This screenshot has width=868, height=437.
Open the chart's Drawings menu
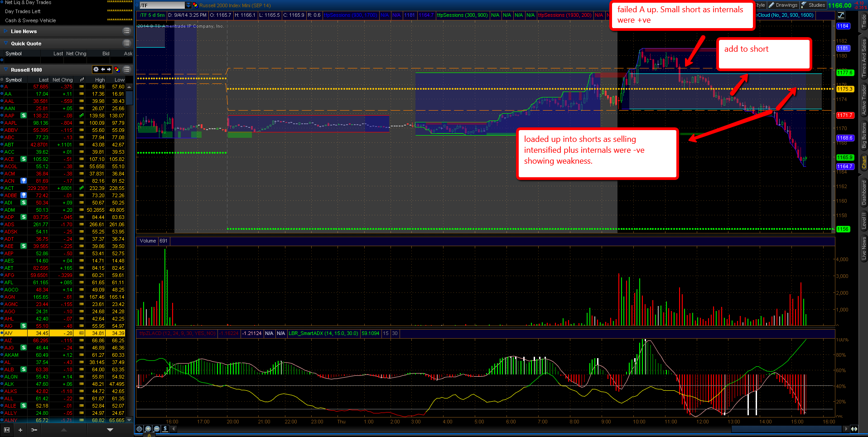tap(783, 5)
